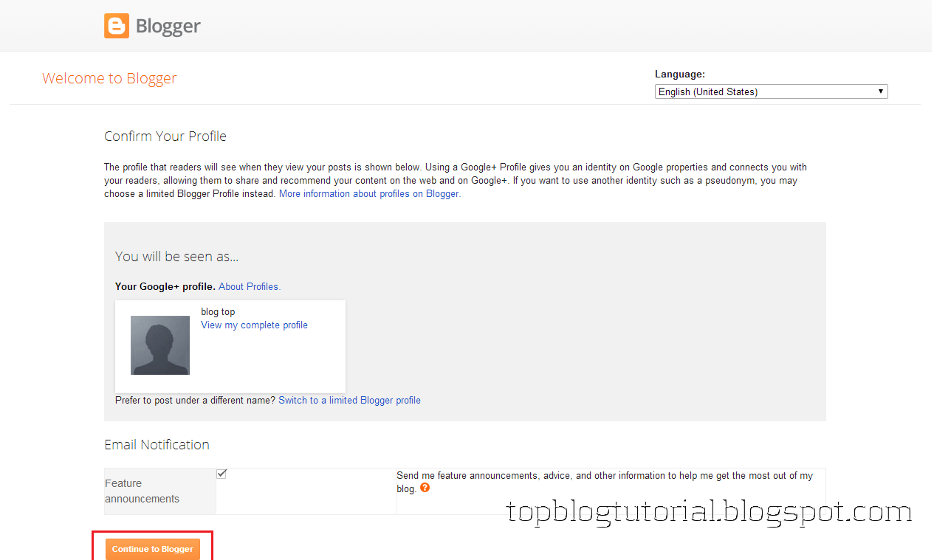Click the 'blog top' profile name
This screenshot has height=560, width=934.
[218, 312]
